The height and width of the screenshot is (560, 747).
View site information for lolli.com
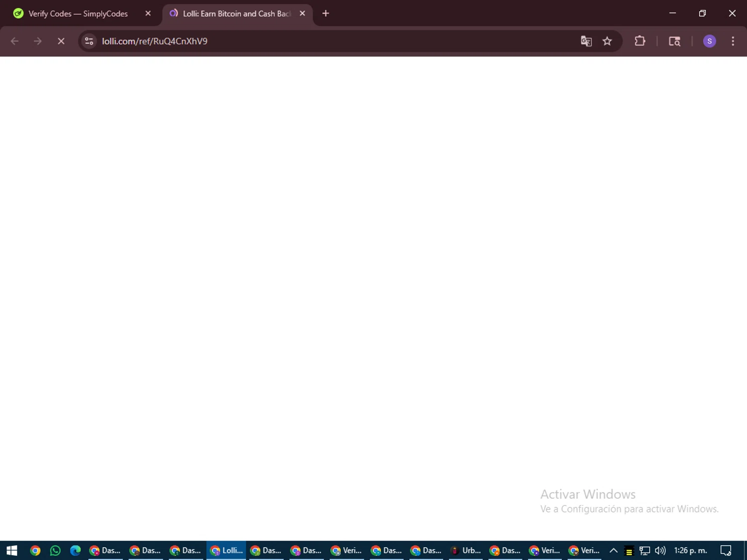point(89,41)
